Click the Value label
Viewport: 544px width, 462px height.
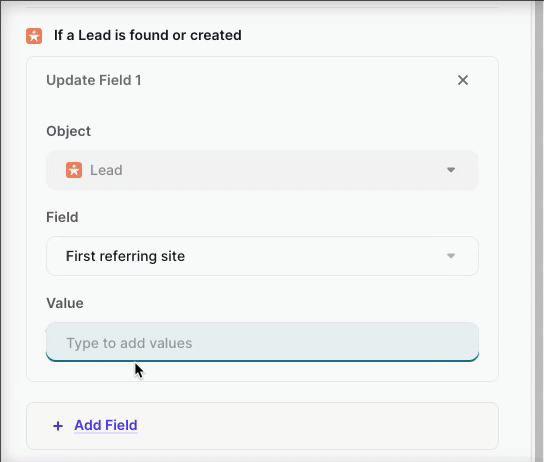(x=65, y=303)
